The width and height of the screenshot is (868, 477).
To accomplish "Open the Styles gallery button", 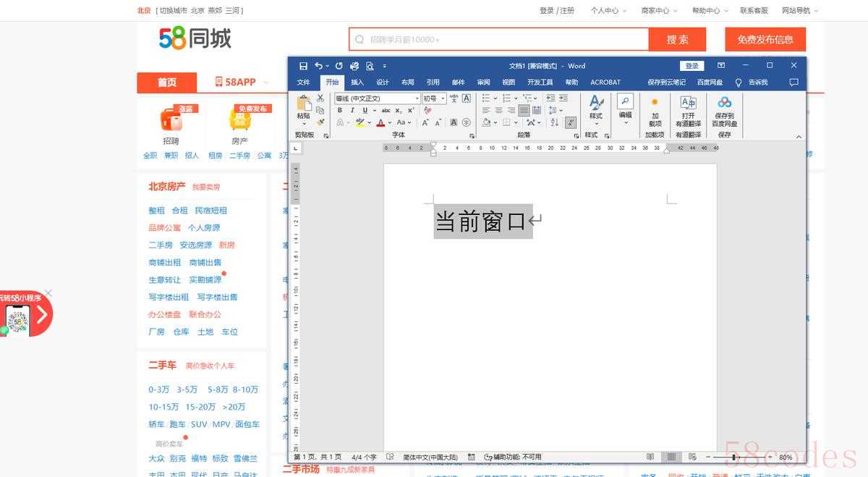I will point(596,109).
